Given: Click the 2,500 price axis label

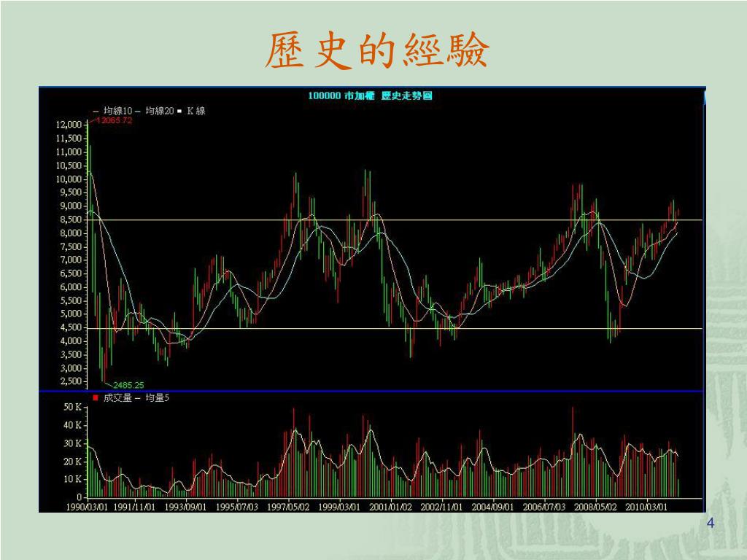Looking at the screenshot, I should tap(71, 381).
